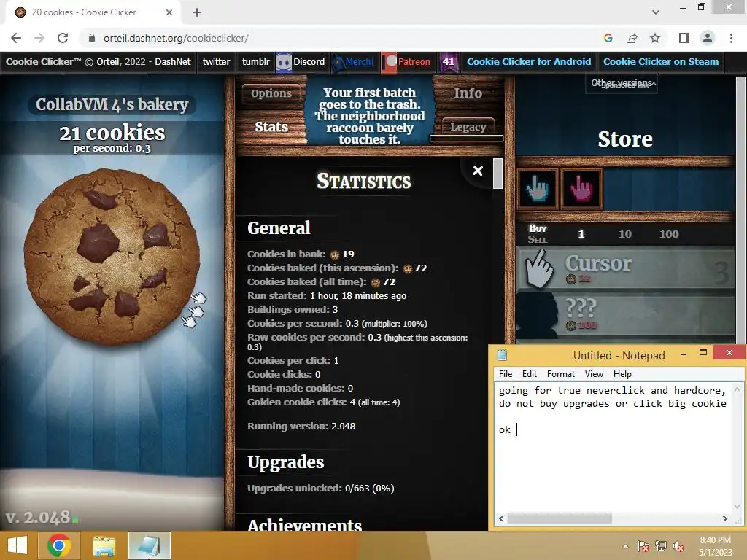Open the tab search chevron
The height and width of the screenshot is (560, 747).
656,12
